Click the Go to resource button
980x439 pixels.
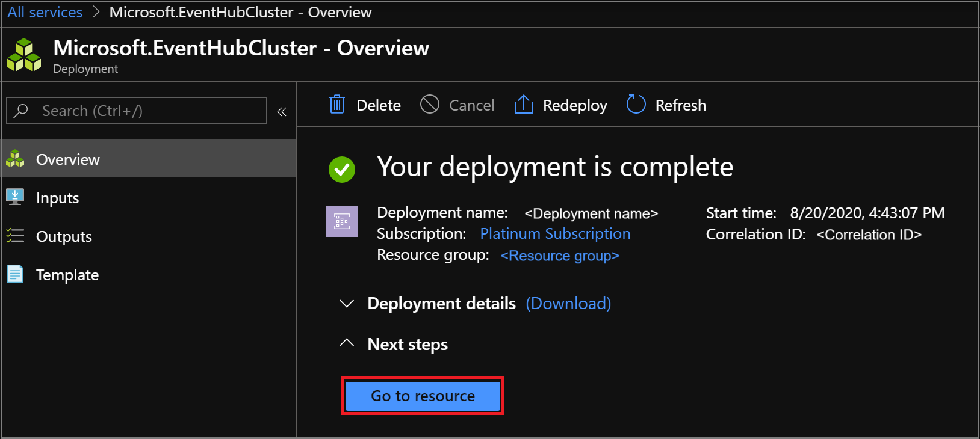pyautogui.click(x=423, y=396)
